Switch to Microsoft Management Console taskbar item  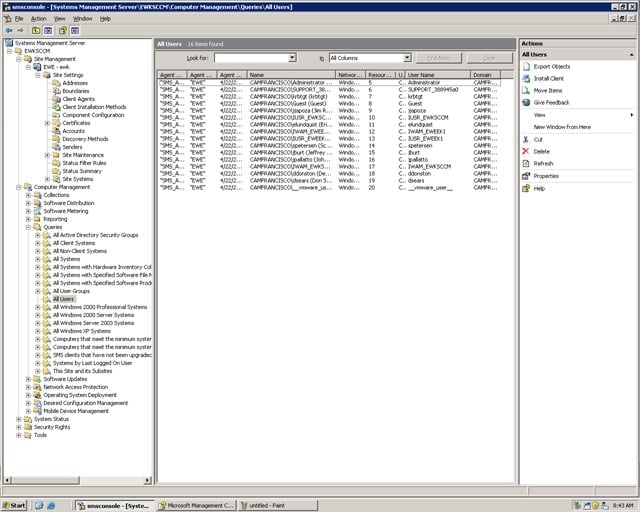click(x=196, y=505)
